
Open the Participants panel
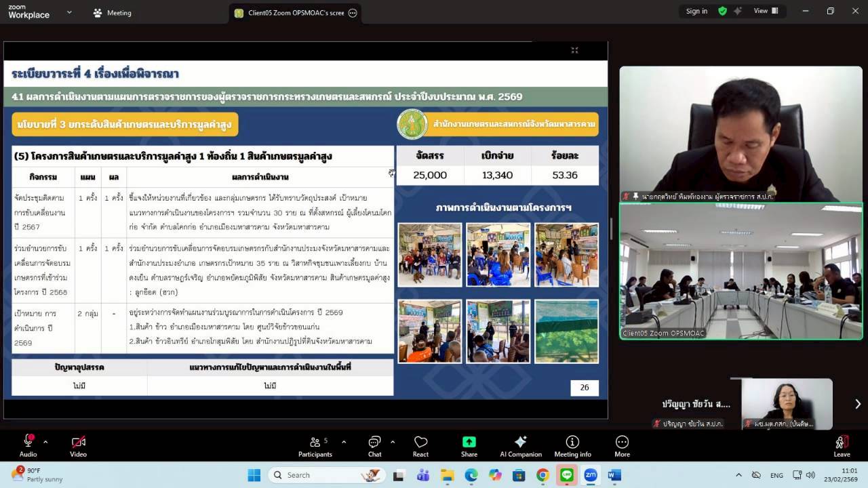point(315,445)
